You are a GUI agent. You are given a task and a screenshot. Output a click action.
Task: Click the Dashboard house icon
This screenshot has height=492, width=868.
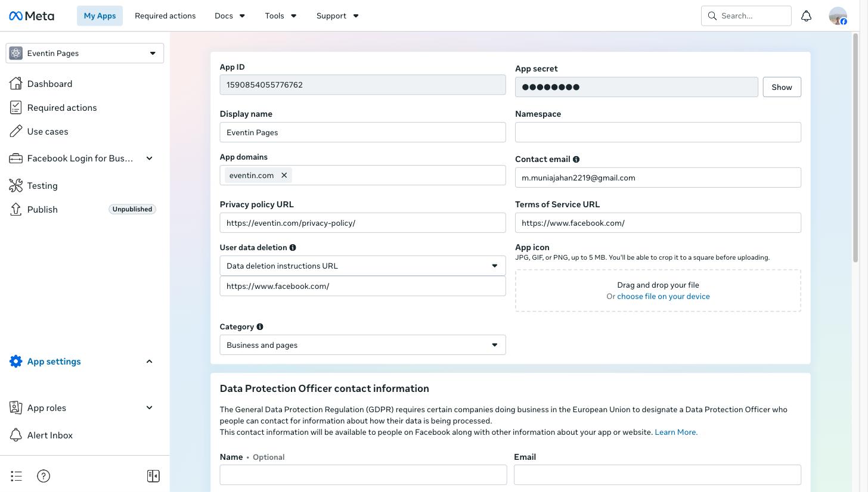(x=16, y=84)
